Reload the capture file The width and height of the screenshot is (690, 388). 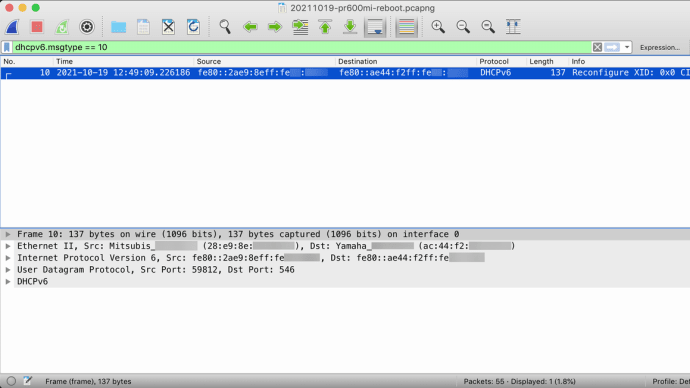point(193,27)
